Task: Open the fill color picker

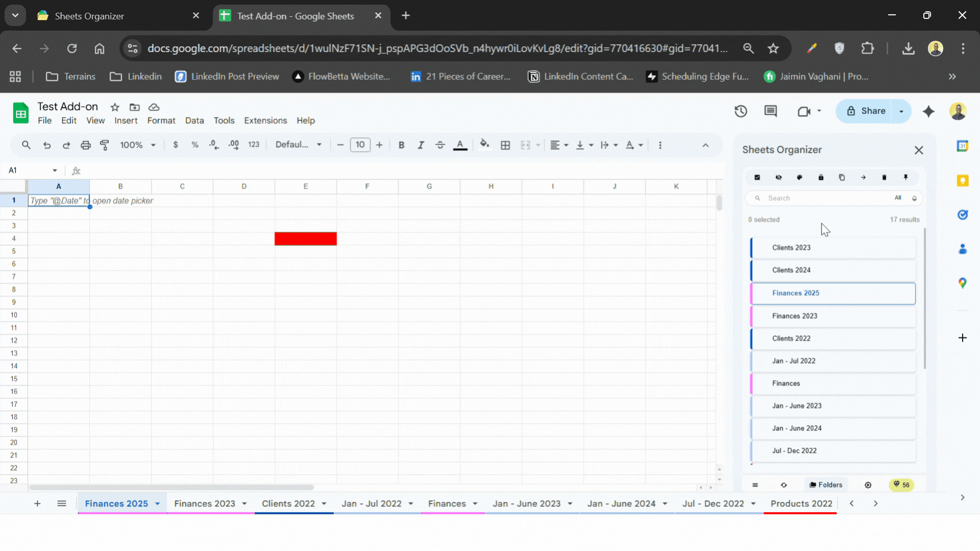Action: tap(484, 145)
